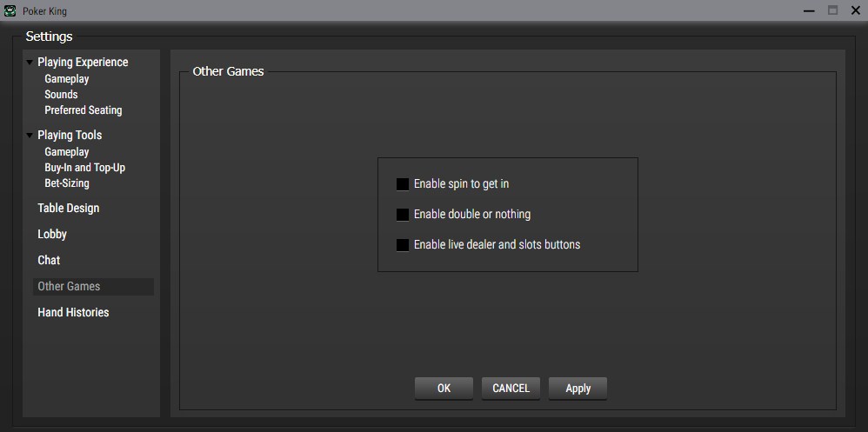Select the Sounds settings page
Image resolution: width=868 pixels, height=432 pixels.
coord(61,95)
